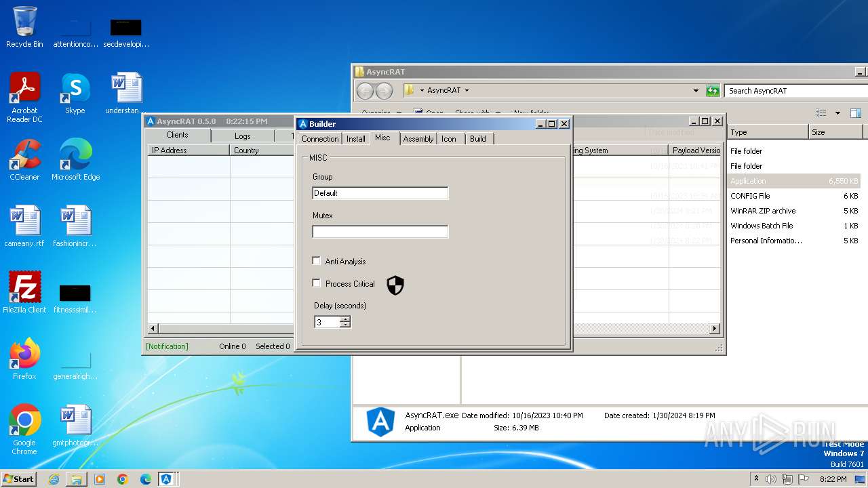
Task: Switch to the Connection tab in Builder
Action: (320, 139)
